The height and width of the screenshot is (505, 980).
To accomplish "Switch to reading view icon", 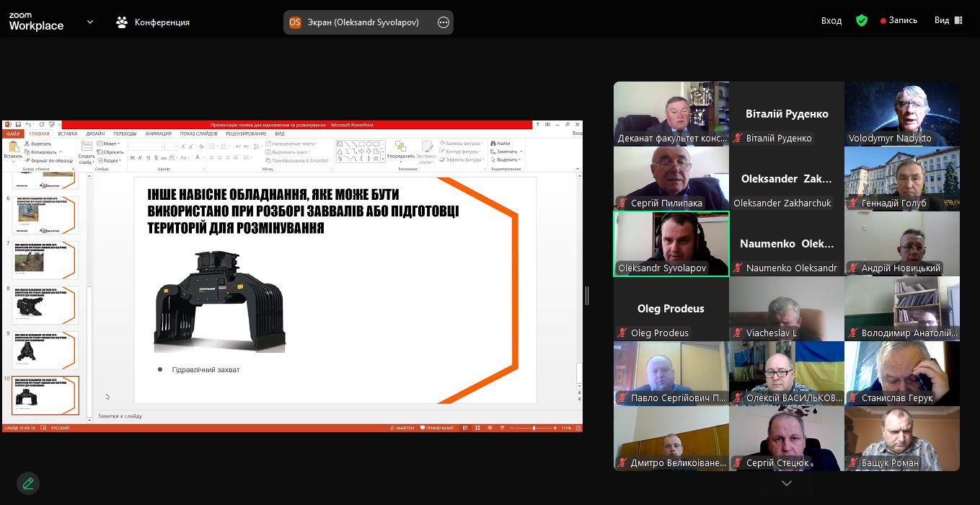I will [489, 428].
